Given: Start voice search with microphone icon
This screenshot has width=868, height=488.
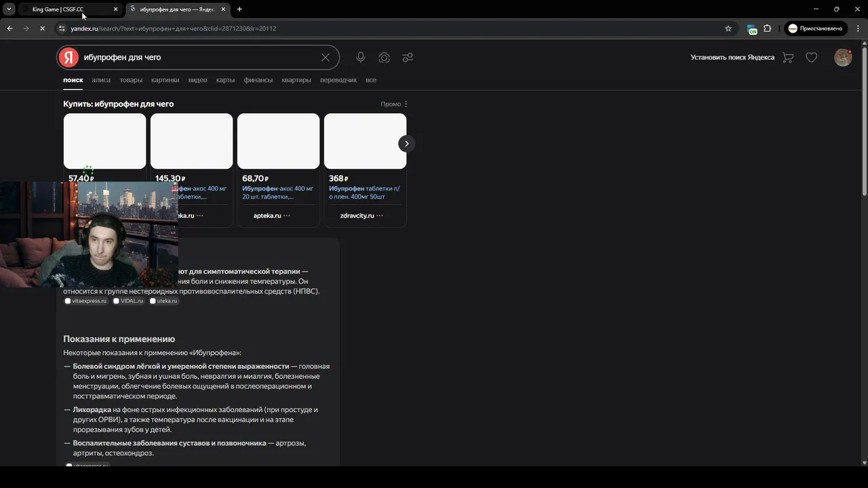Looking at the screenshot, I should 361,58.
